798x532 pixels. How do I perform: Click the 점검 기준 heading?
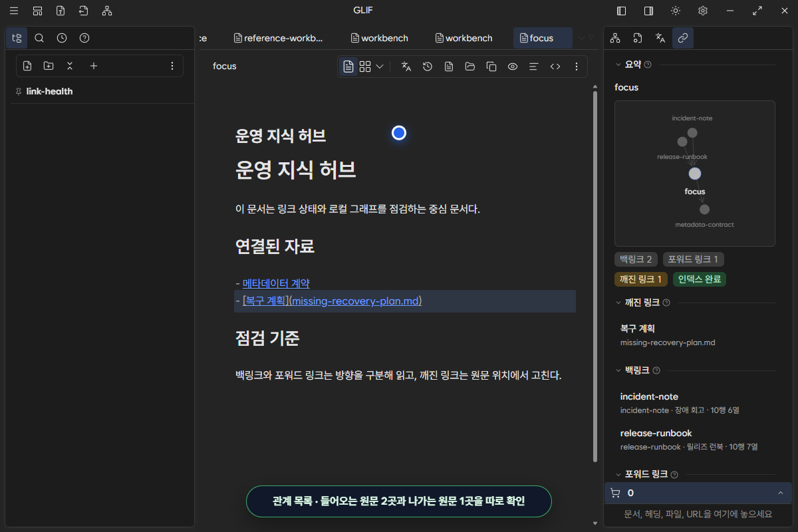pos(267,338)
